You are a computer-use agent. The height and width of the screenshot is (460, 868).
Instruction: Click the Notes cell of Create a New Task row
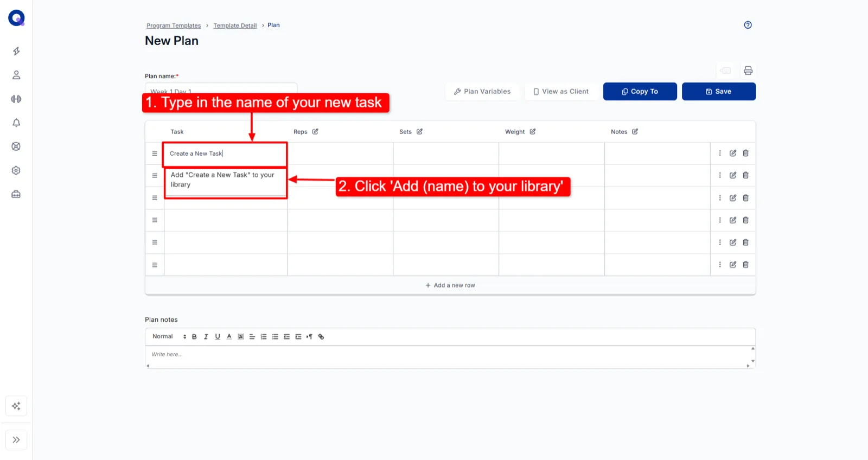[x=658, y=154]
